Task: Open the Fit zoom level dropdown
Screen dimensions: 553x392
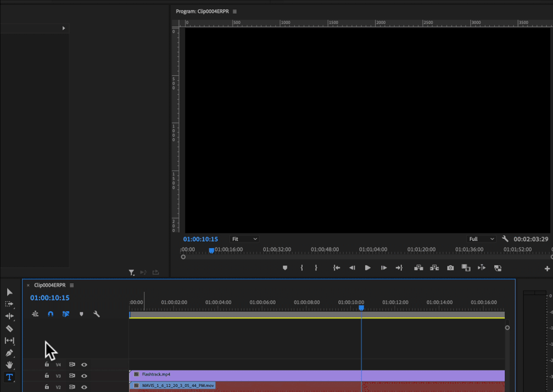Action: [x=245, y=239]
